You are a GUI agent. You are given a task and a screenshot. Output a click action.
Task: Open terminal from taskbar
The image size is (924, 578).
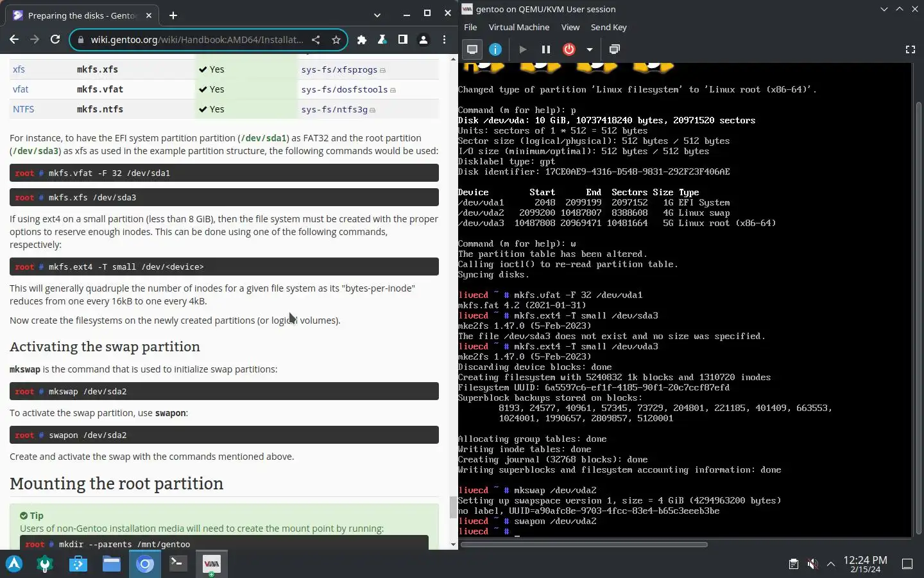tap(178, 564)
